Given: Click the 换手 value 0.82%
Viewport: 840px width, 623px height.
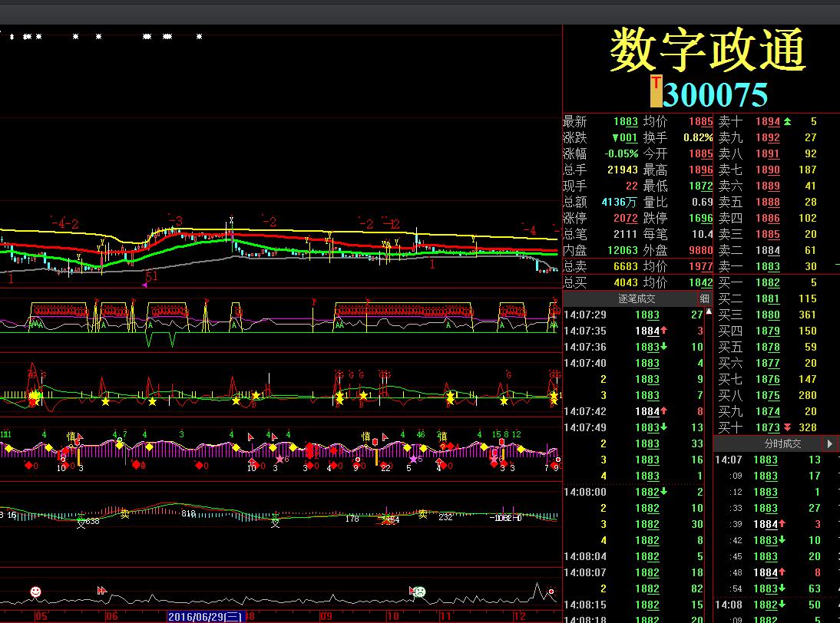Looking at the screenshot, I should (698, 137).
